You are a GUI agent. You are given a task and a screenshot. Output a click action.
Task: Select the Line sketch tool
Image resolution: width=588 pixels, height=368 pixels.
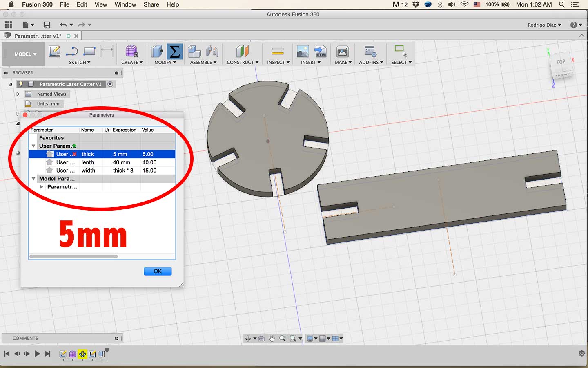(72, 52)
